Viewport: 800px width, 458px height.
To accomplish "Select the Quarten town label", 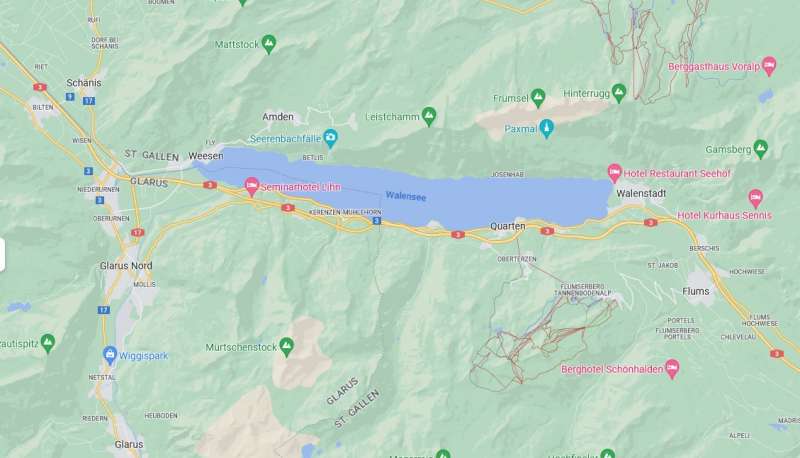I will tap(508, 226).
